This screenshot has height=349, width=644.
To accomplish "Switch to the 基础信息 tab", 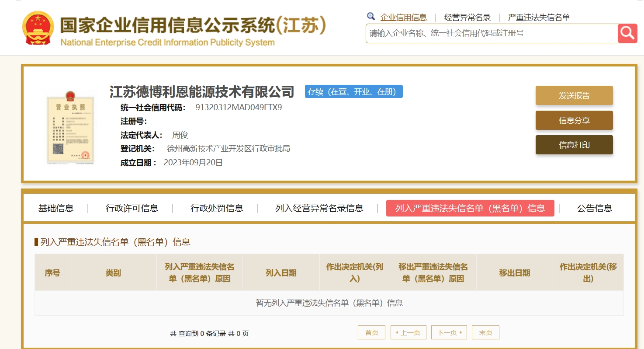I will (x=56, y=208).
